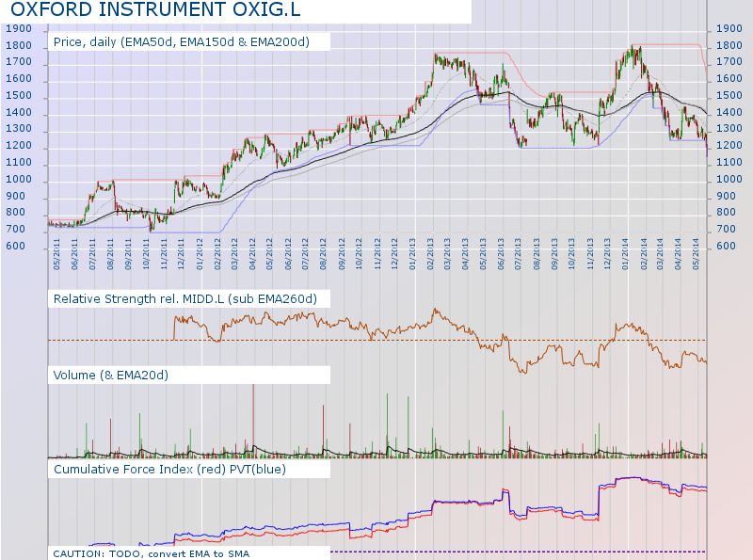Click the 06/2011 date label
This screenshot has width=753, height=560.
[74, 254]
